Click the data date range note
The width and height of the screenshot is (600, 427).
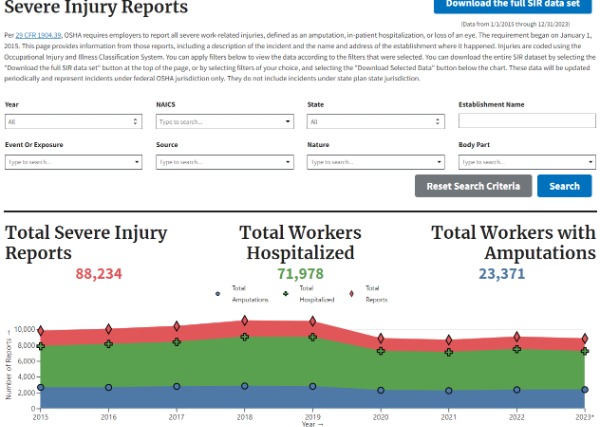click(x=515, y=24)
